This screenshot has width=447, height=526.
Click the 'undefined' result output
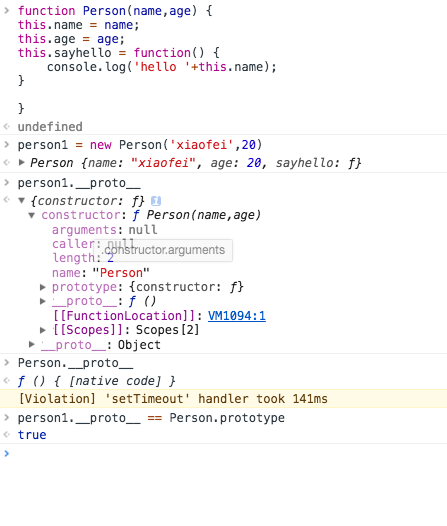[x=50, y=127]
